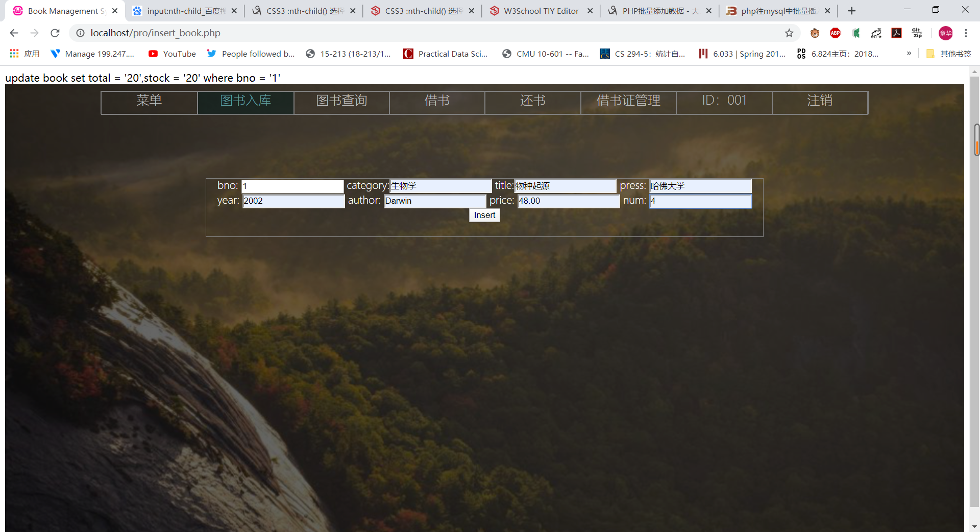Open the 还书 navigation item

pyautogui.click(x=533, y=102)
